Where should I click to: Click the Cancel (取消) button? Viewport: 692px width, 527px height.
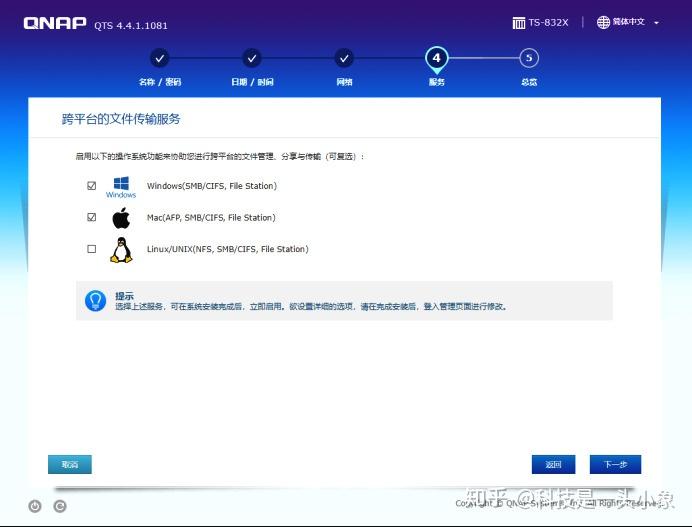click(70, 464)
